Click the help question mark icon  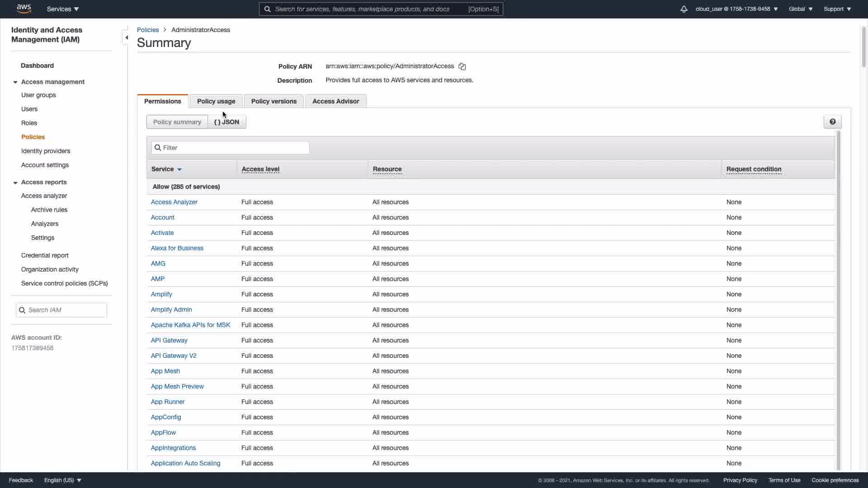click(832, 122)
